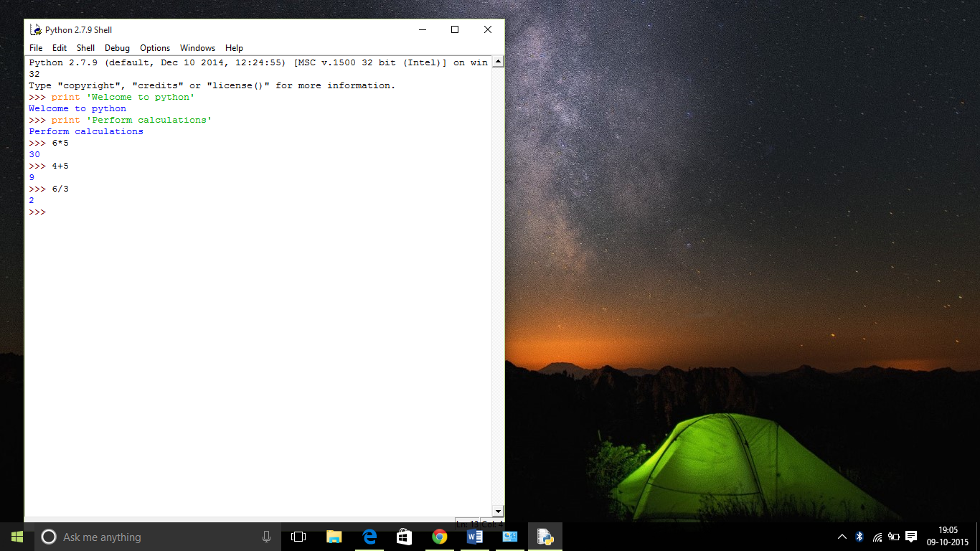
Task: Close the Python 2.7.9 Shell window
Action: point(488,29)
